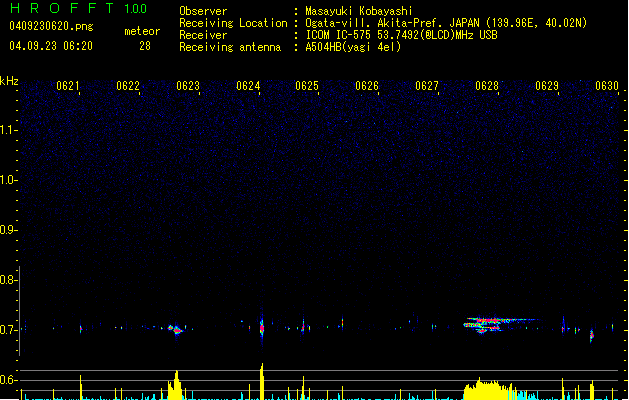Click the 'Receiving antenna' label

click(x=230, y=47)
